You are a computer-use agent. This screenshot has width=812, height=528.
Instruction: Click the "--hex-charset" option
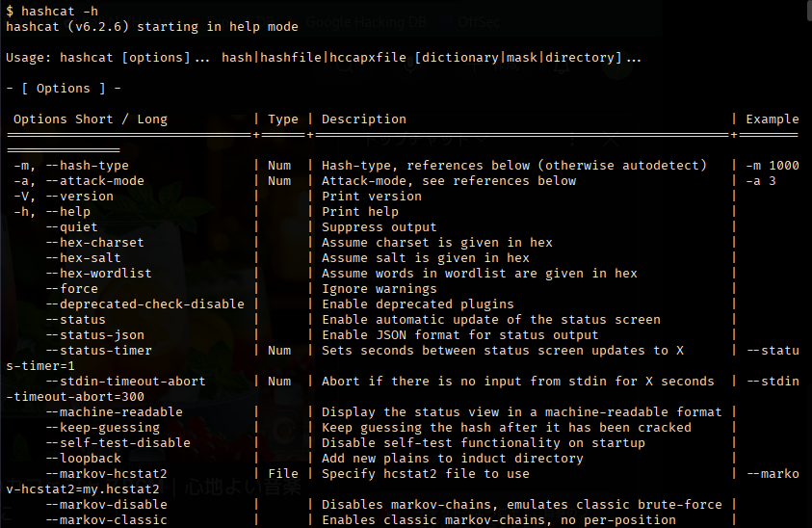pyautogui.click(x=94, y=243)
